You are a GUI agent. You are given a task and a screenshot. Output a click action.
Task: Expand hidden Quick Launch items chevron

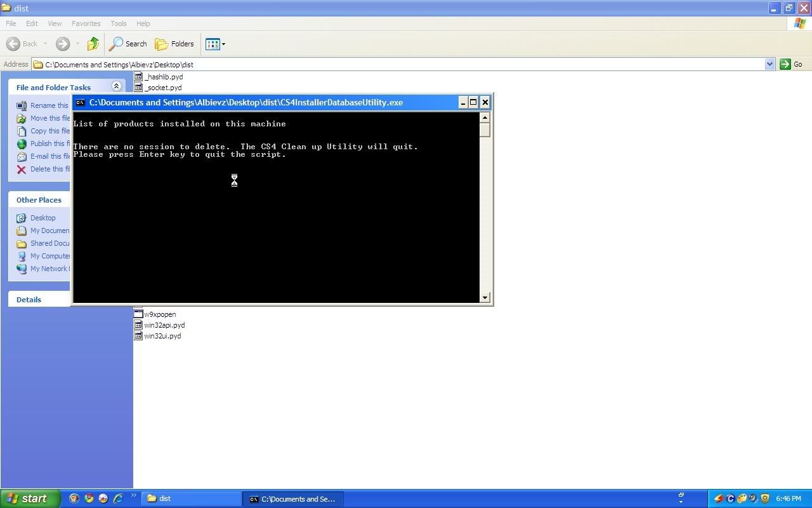click(x=134, y=495)
